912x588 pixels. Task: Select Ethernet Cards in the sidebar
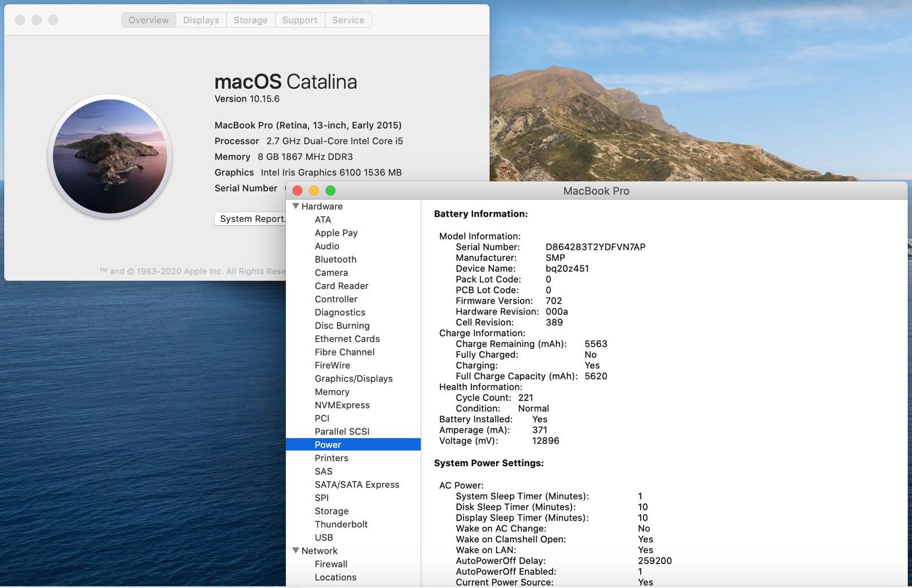(347, 339)
